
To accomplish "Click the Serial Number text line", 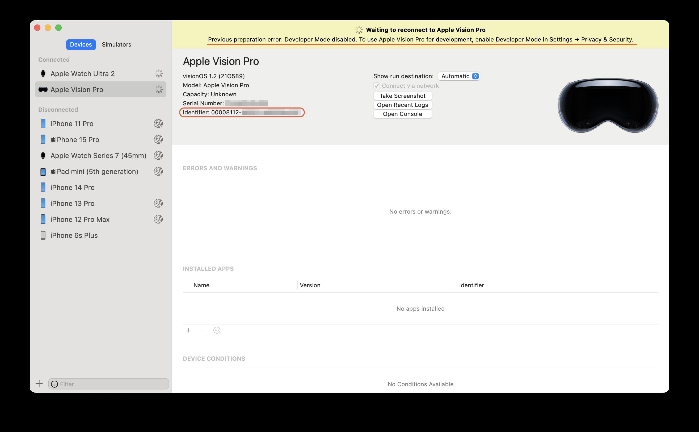I will 225,103.
